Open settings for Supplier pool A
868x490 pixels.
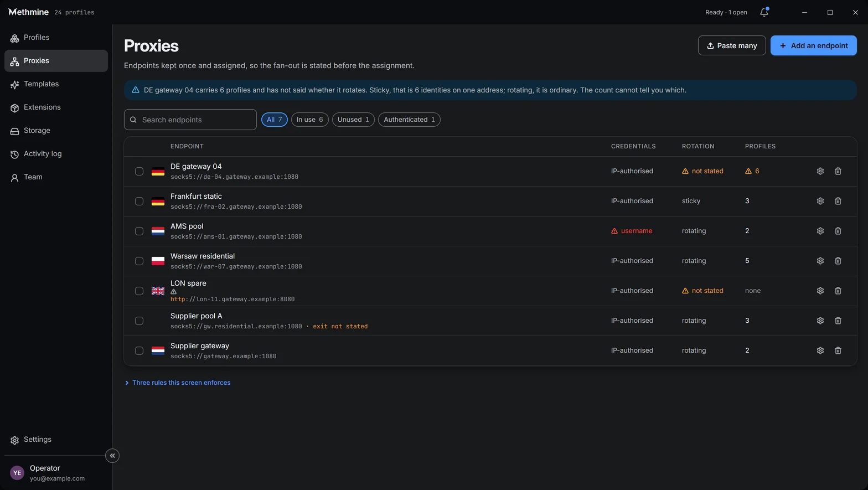point(820,321)
